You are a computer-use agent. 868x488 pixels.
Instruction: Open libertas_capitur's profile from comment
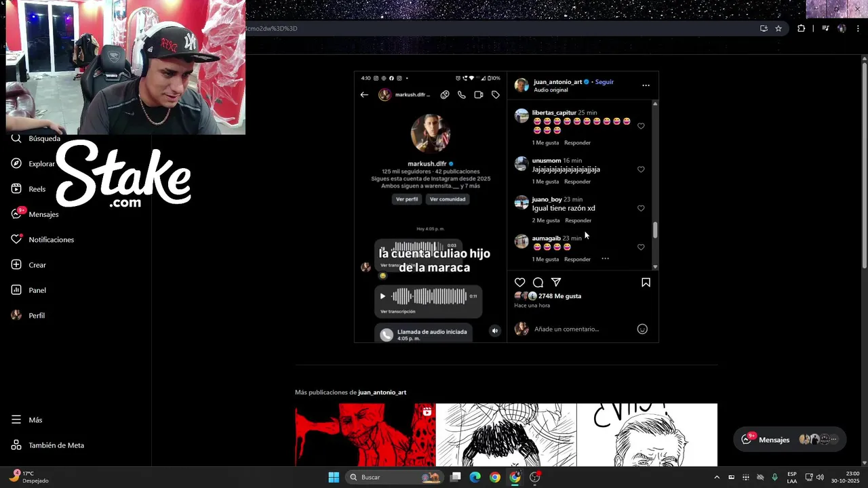554,113
